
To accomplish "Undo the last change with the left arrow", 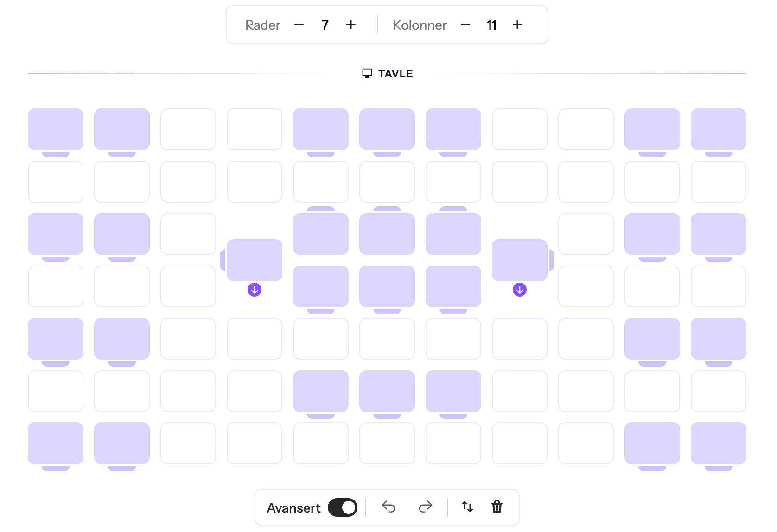I will [x=388, y=507].
